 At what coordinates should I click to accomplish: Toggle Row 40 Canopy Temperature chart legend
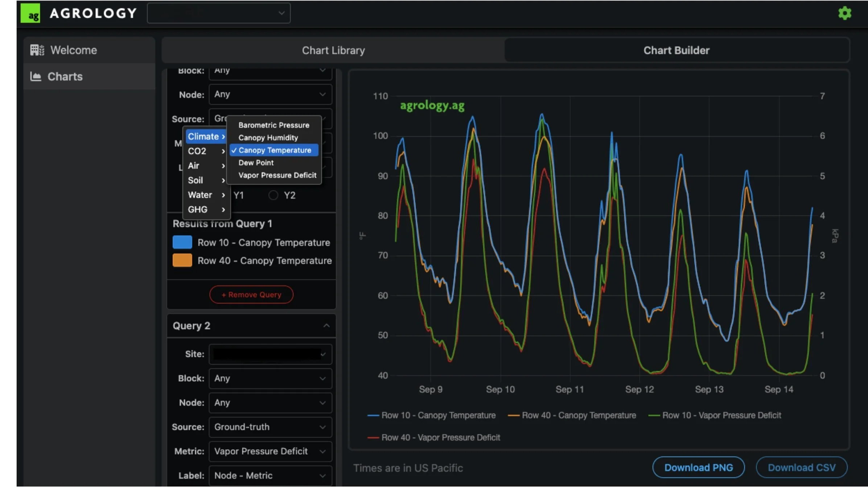coord(572,415)
